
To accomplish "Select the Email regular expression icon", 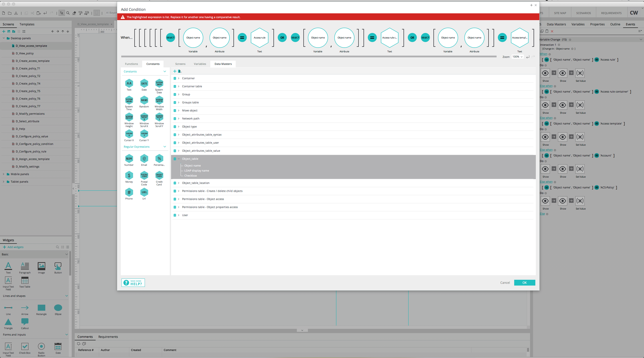I will [x=144, y=159].
